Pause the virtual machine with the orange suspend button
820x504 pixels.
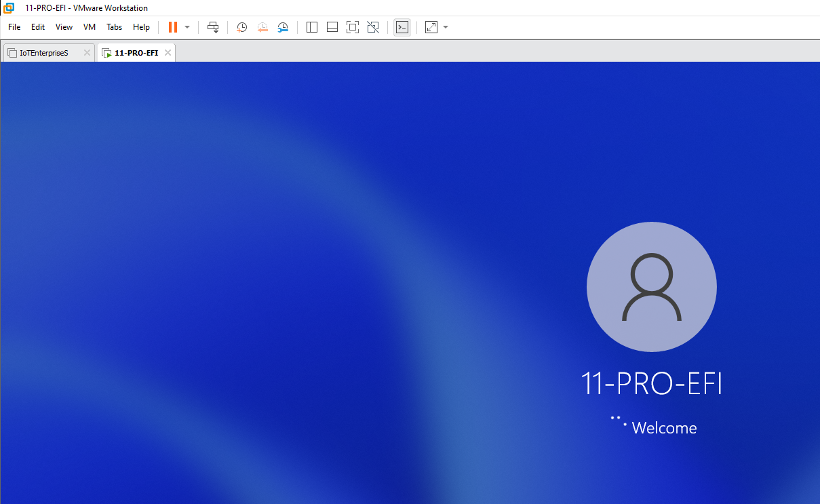173,27
